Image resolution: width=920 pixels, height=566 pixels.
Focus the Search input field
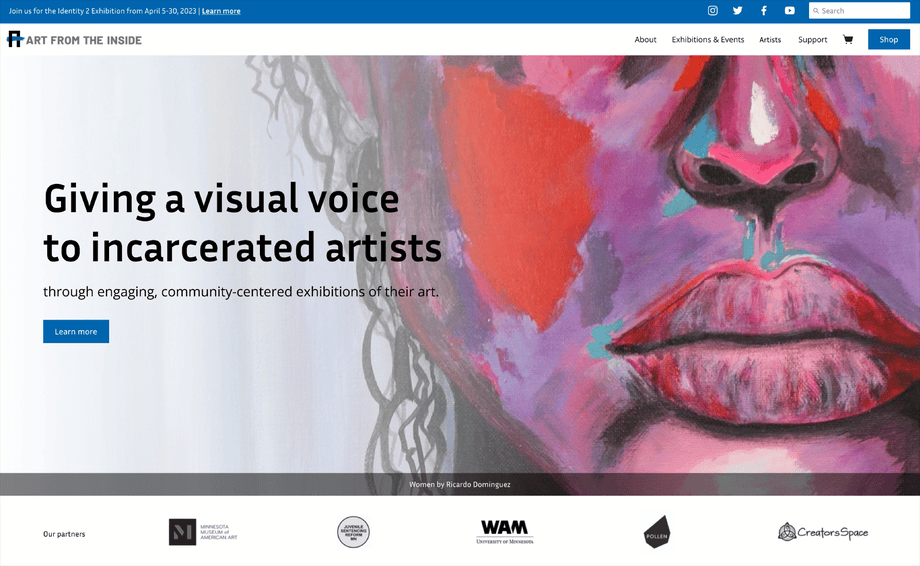coord(859,11)
